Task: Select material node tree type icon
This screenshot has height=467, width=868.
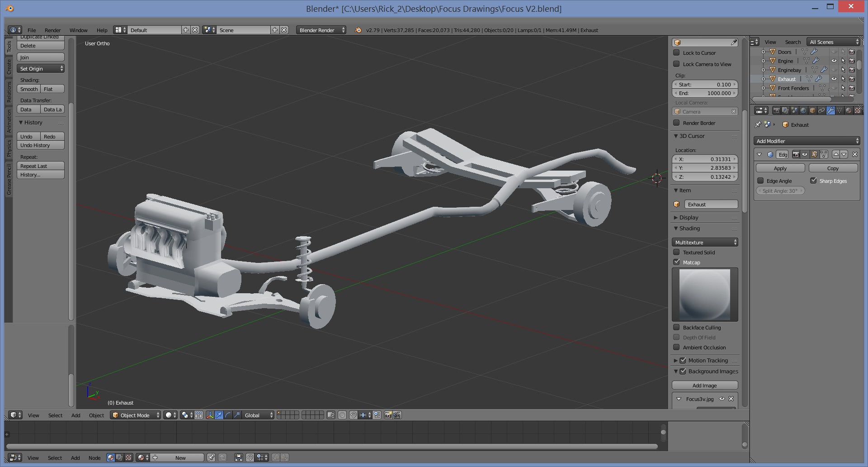Action: point(110,457)
